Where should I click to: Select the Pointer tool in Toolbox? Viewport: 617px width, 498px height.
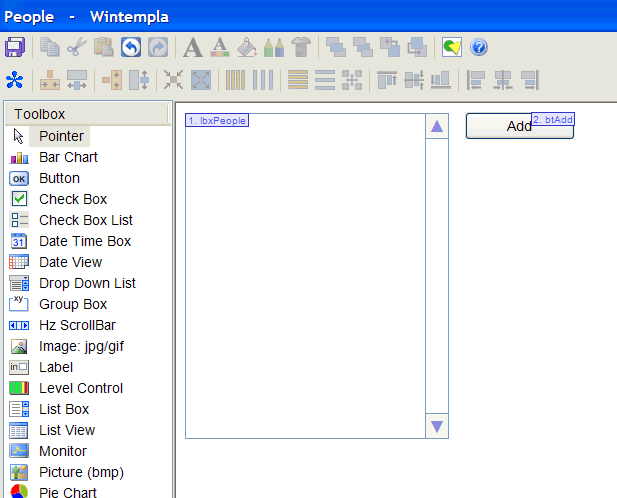pyautogui.click(x=61, y=136)
